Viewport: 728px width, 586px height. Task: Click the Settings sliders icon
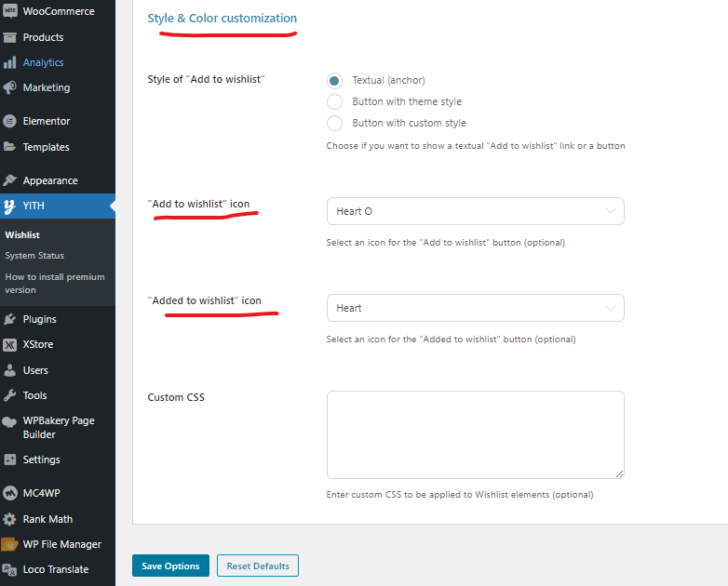9,459
